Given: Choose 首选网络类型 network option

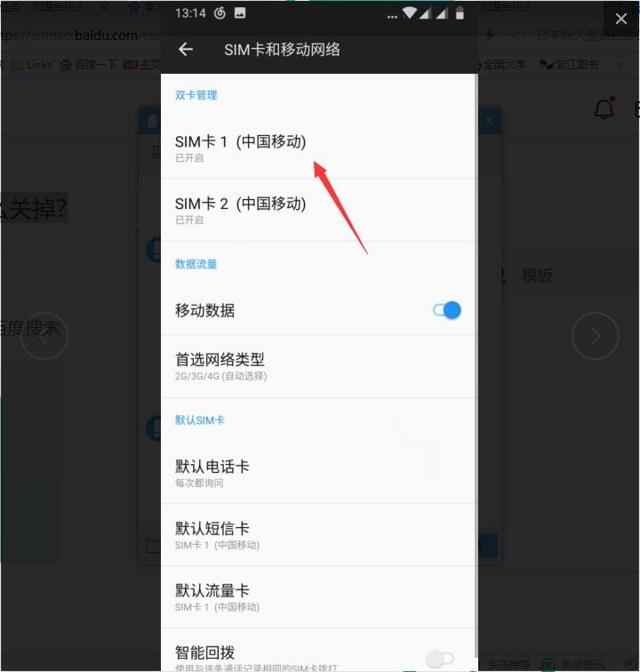Looking at the screenshot, I should point(317,366).
